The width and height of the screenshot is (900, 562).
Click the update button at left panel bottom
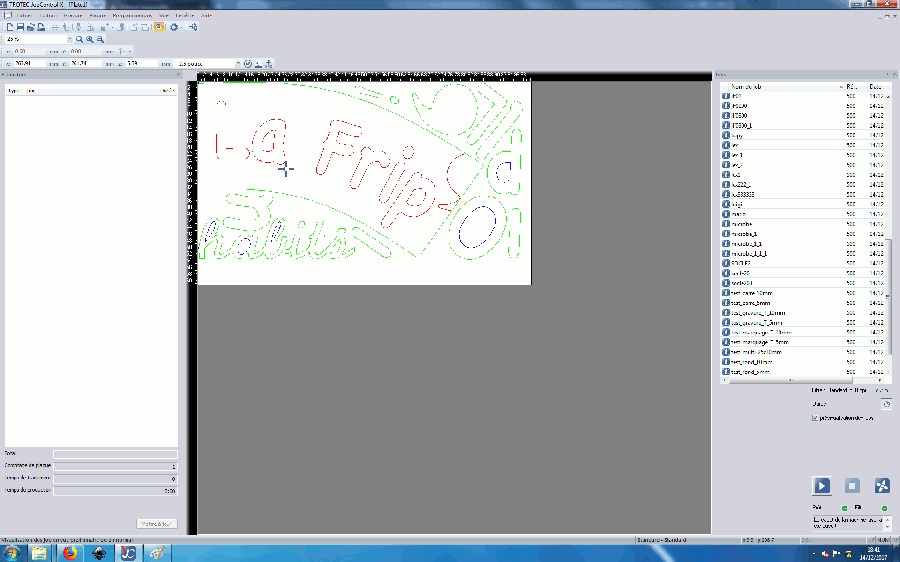[157, 524]
